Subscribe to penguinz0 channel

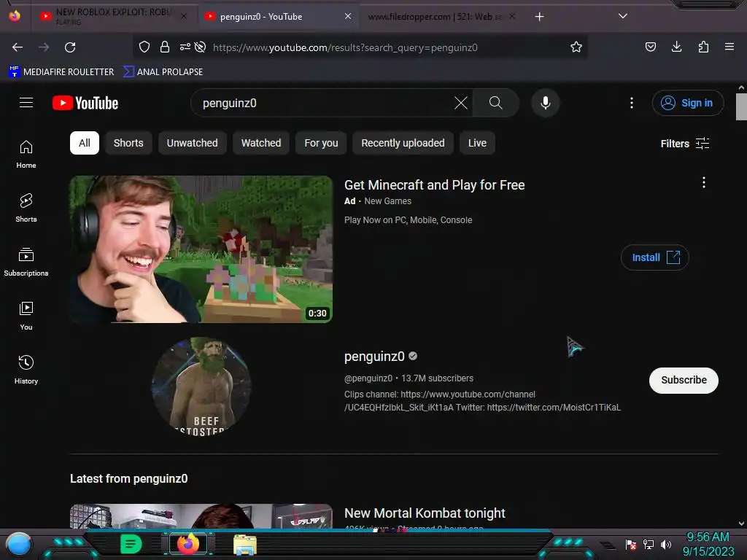coord(684,380)
